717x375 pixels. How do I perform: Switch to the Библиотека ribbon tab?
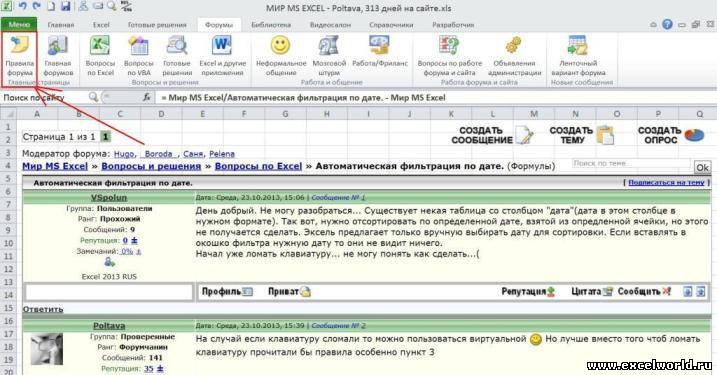coord(271,25)
